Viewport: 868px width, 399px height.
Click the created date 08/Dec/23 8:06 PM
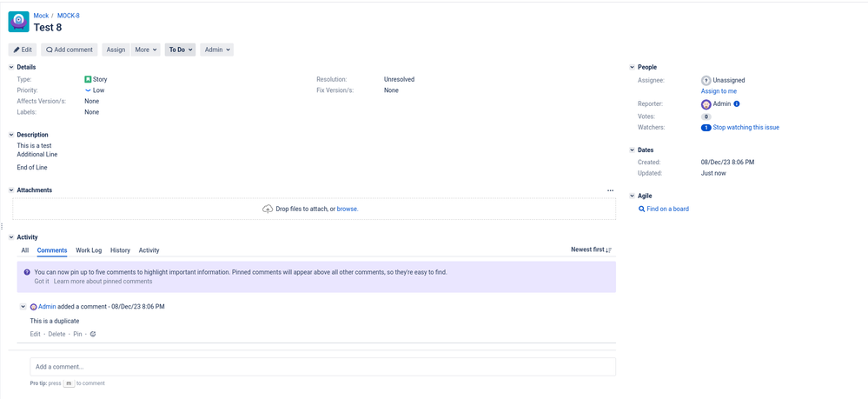pyautogui.click(x=727, y=163)
